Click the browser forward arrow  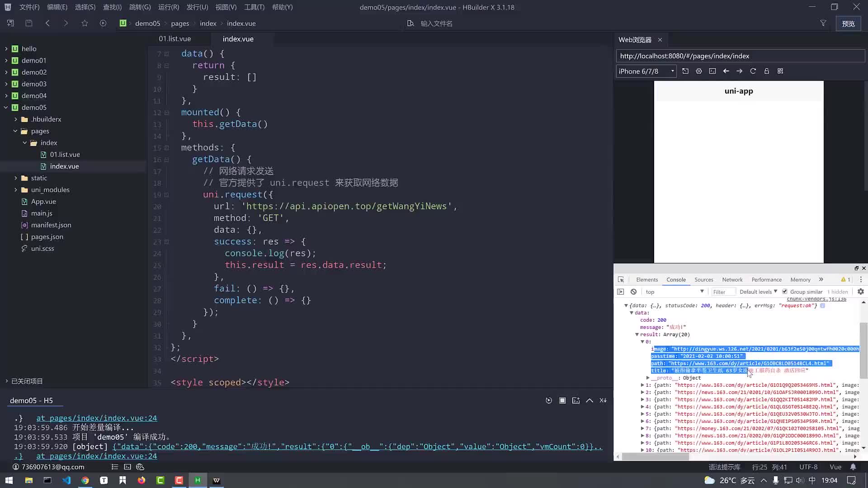click(740, 71)
